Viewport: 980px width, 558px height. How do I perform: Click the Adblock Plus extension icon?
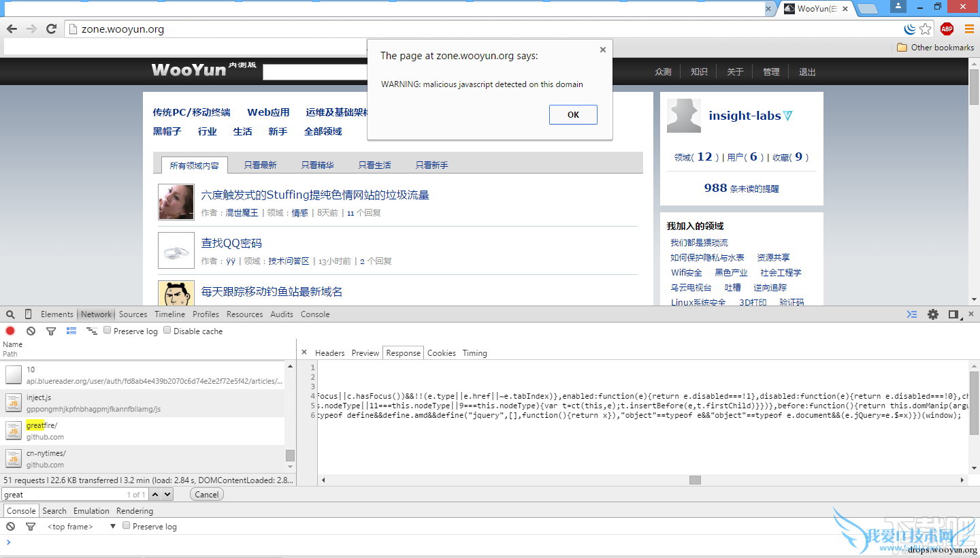pos(947,29)
